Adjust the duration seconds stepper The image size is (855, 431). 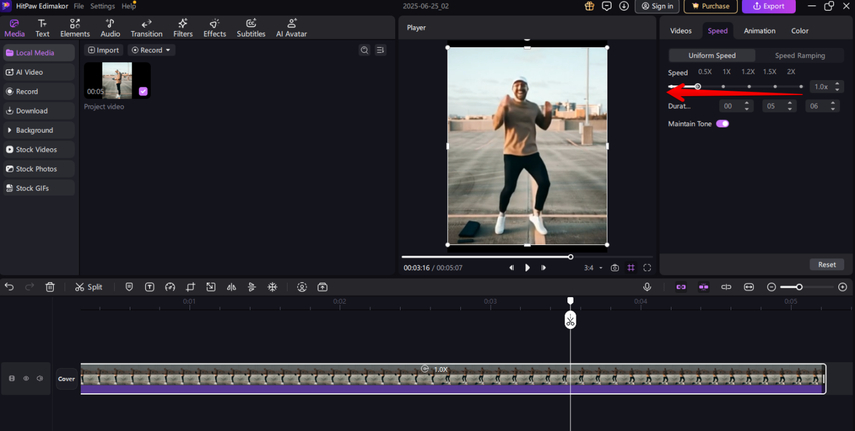790,106
